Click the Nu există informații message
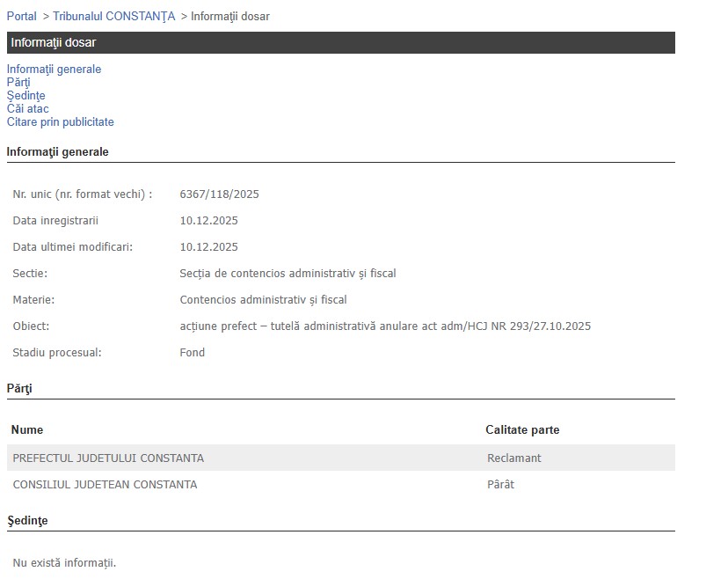 64,562
